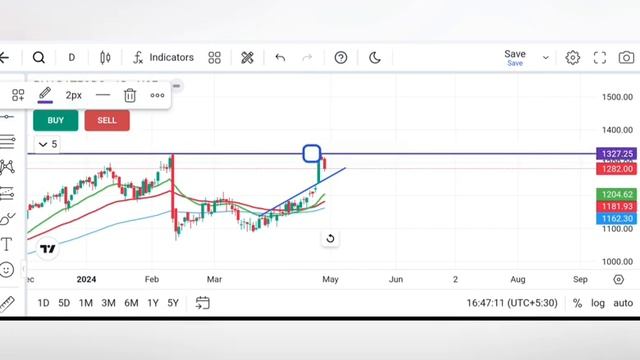This screenshot has height=360, width=640.
Task: Enter fullscreen mode
Action: (600, 58)
